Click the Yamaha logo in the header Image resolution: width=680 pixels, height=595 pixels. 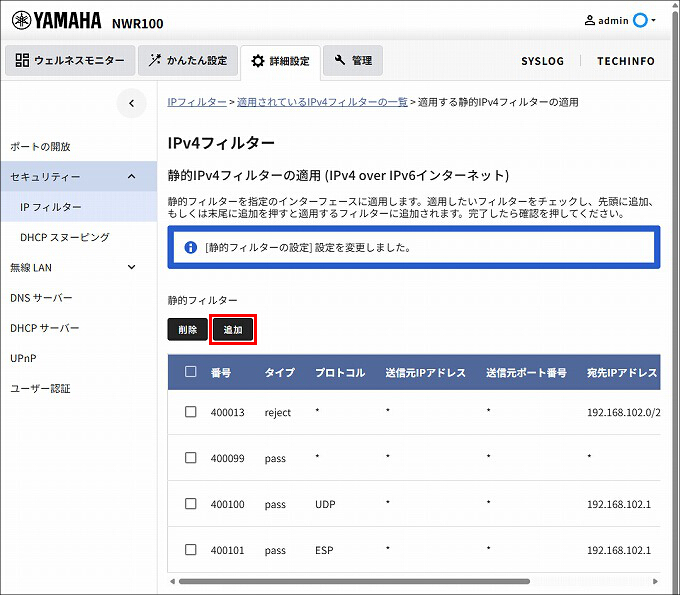click(x=56, y=20)
